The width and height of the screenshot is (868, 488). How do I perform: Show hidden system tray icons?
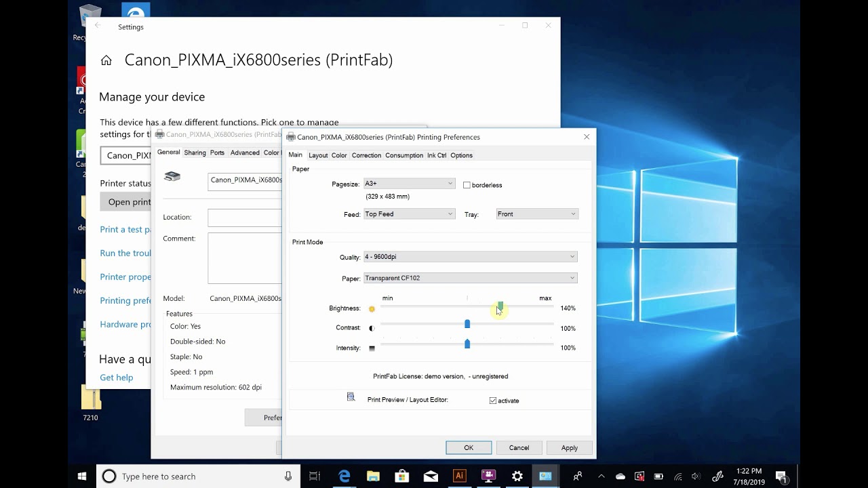[602, 476]
